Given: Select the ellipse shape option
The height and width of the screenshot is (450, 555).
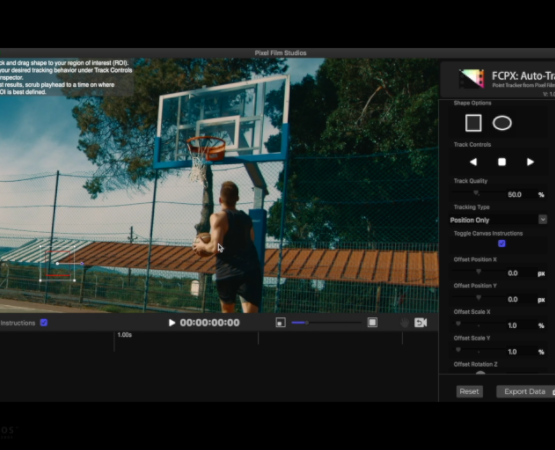Looking at the screenshot, I should click(502, 123).
